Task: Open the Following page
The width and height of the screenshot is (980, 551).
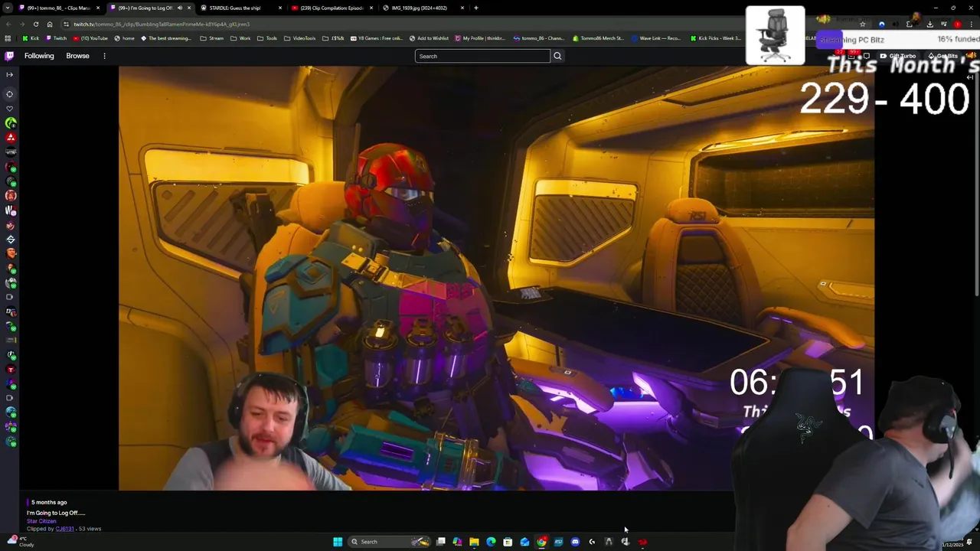Action: tap(39, 56)
